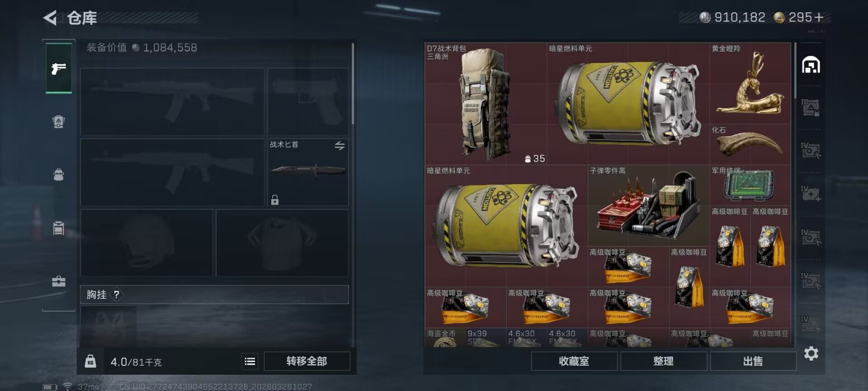Click the help icon beside 胸挂
Image resolution: width=868 pixels, height=391 pixels.
pos(117,295)
